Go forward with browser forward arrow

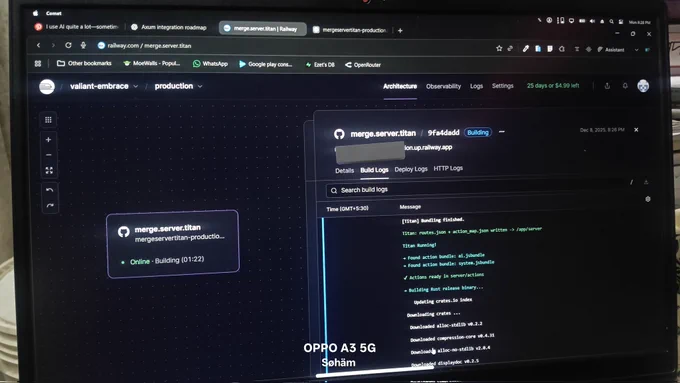point(53,45)
